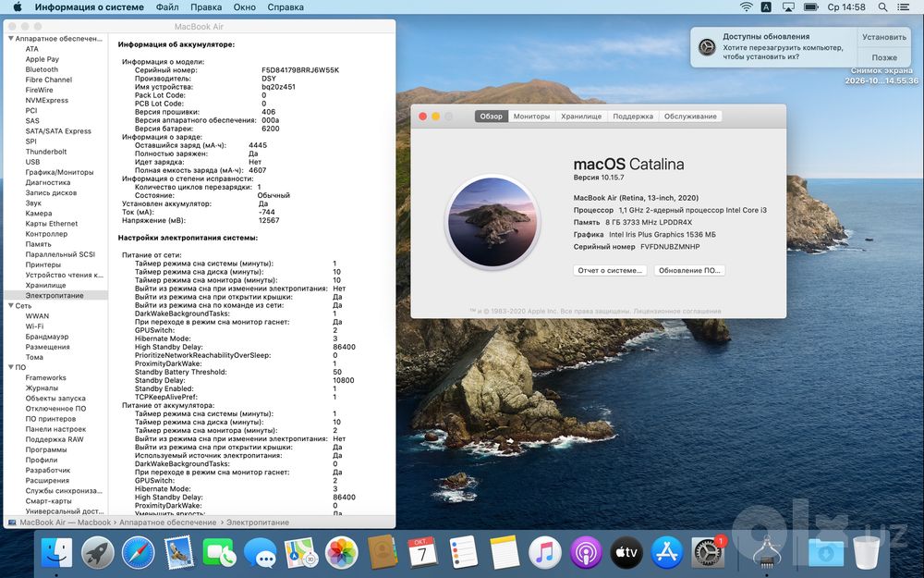Screen dimensions: 924x578
Task: Open Trash in the Dock
Action: pos(867,553)
